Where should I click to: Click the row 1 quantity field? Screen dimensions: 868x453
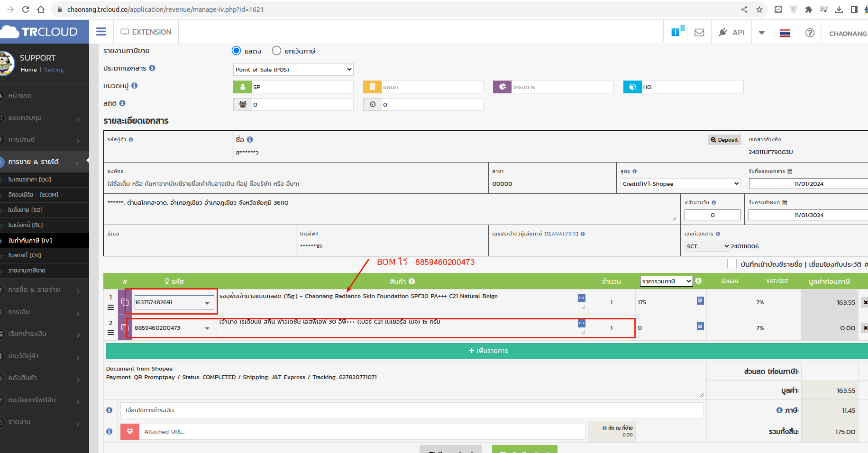click(x=612, y=302)
